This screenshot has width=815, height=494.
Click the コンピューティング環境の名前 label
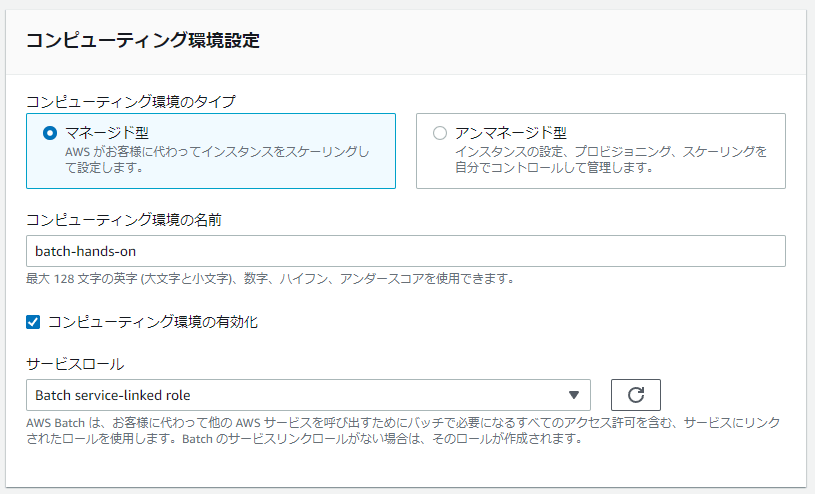click(x=124, y=220)
